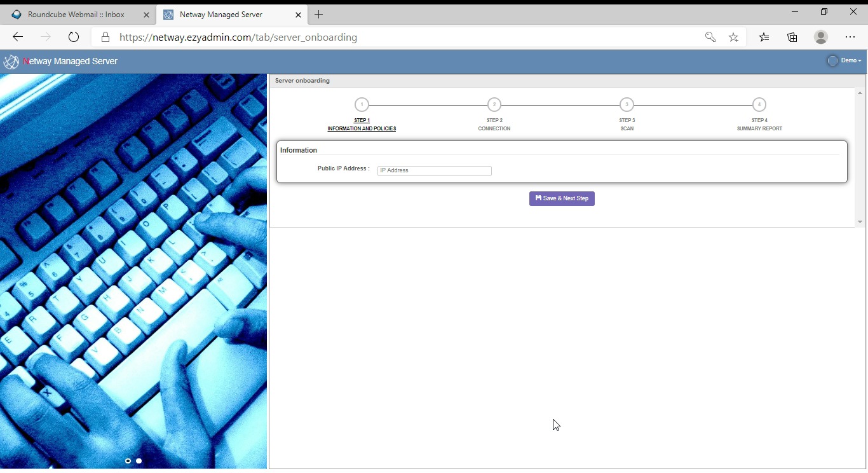Open browser Settings and more menu
The height and width of the screenshot is (473, 868).
[x=850, y=38]
